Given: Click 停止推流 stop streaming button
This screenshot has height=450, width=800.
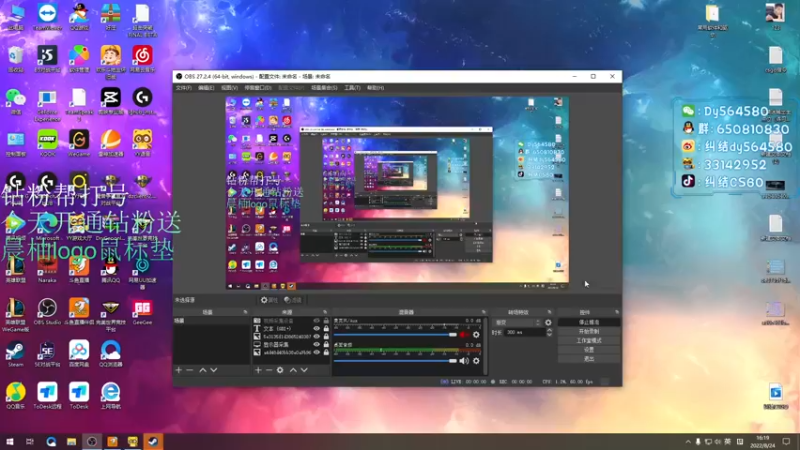Looking at the screenshot, I should coord(589,322).
